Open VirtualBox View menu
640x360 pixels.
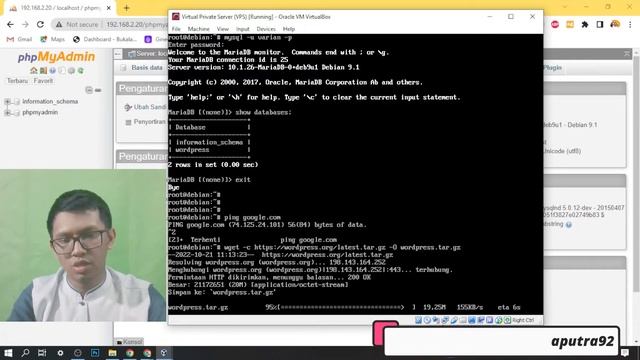click(222, 29)
